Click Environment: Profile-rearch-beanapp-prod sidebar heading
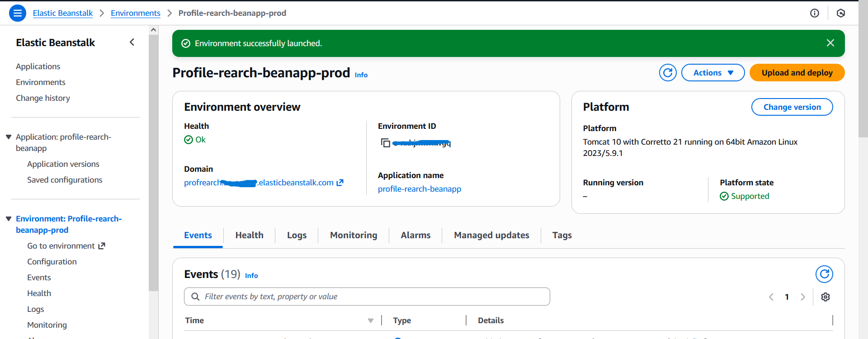The image size is (868, 339). [69, 224]
